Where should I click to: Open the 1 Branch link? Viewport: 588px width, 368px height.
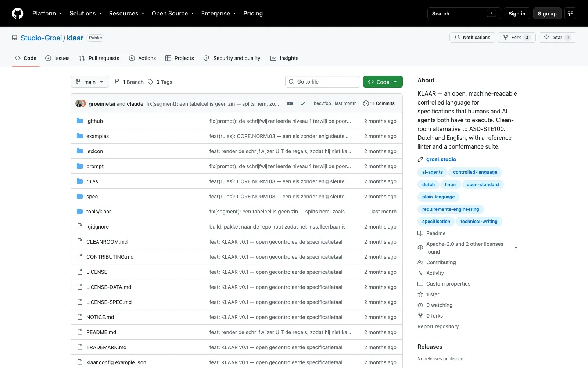[x=129, y=82]
